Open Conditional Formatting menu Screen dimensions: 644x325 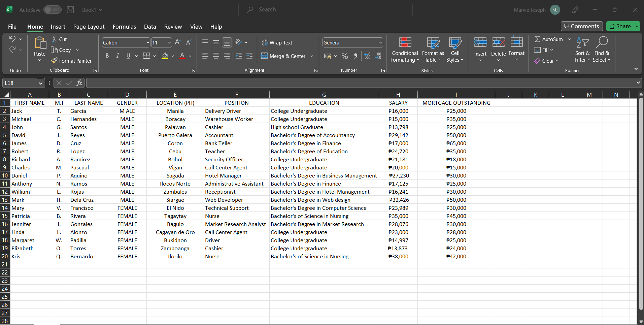(x=405, y=50)
